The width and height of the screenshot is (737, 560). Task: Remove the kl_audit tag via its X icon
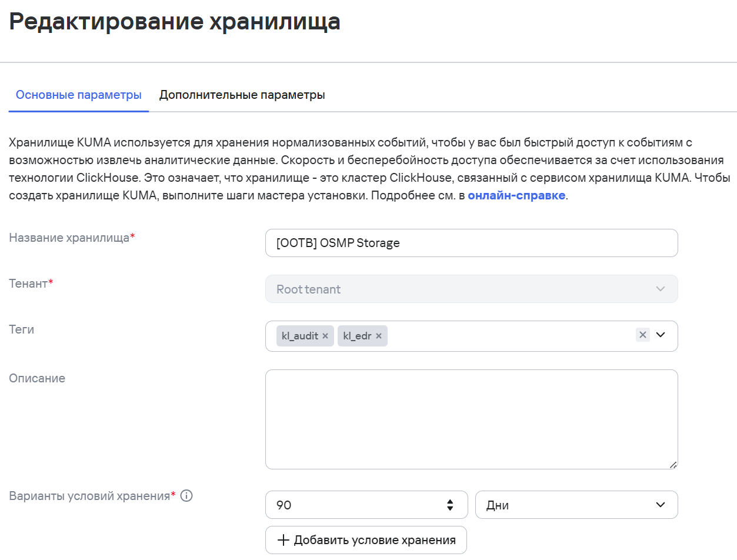(325, 336)
